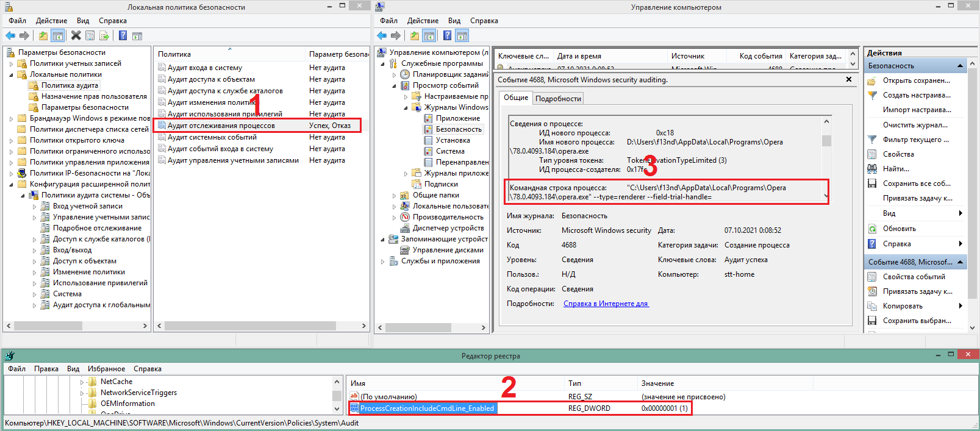The width and height of the screenshot is (980, 431).
Task: Open Фильтр текущего... filter action
Action: tap(915, 140)
